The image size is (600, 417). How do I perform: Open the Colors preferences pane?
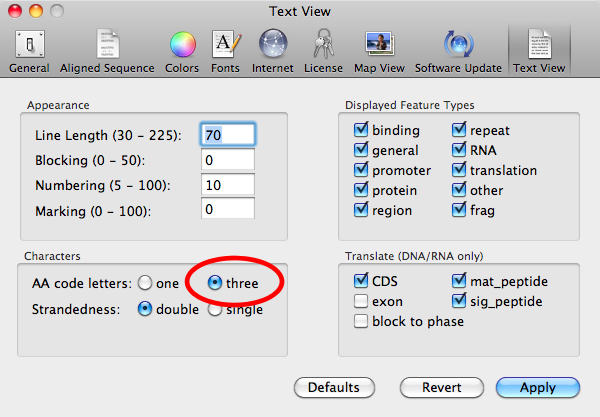point(181,50)
